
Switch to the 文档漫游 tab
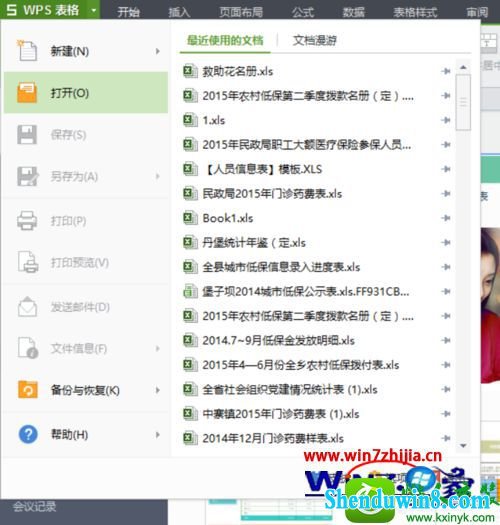pyautogui.click(x=314, y=41)
